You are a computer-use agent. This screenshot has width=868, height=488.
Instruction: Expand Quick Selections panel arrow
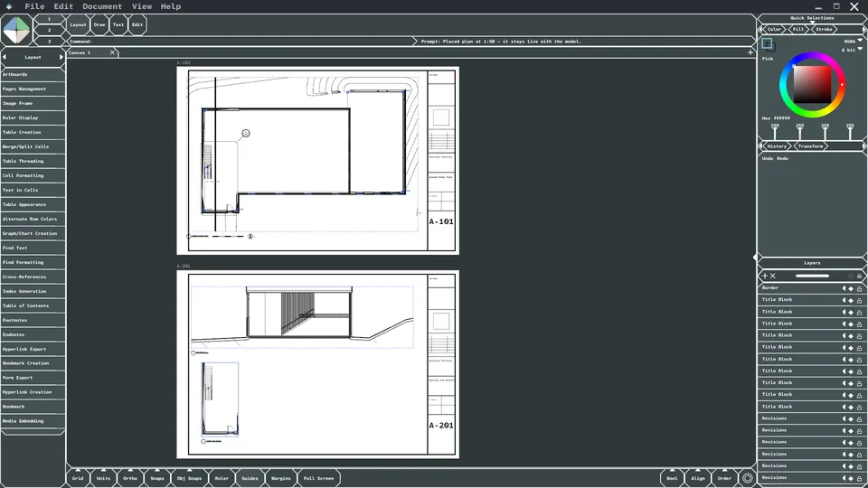812,22
